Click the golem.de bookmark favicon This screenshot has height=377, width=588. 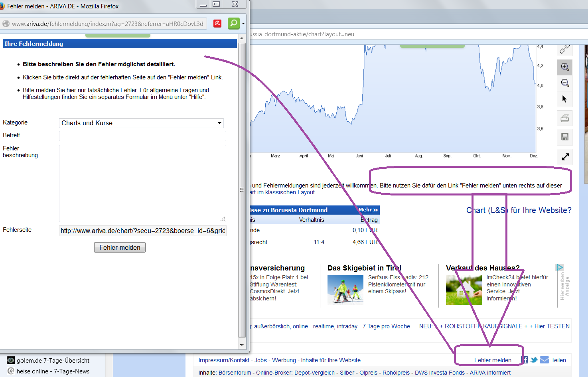(11, 360)
